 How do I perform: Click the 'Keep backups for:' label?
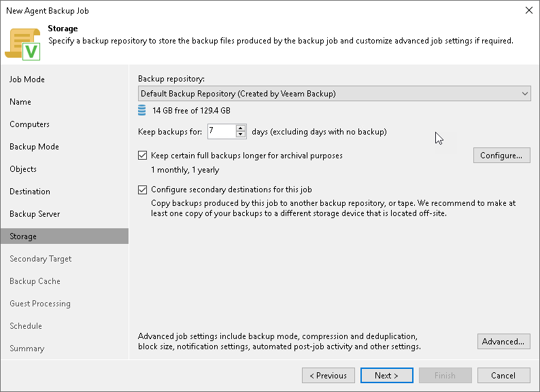click(x=170, y=132)
